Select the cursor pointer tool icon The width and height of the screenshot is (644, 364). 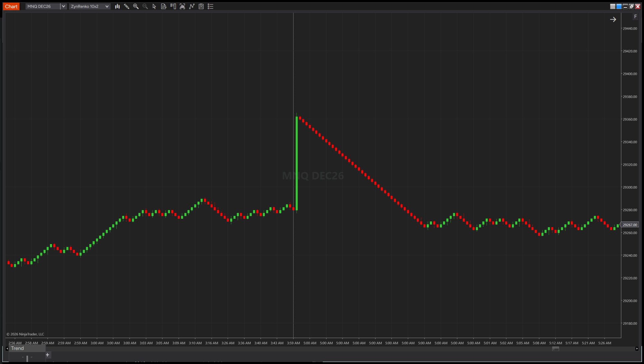[x=154, y=6]
